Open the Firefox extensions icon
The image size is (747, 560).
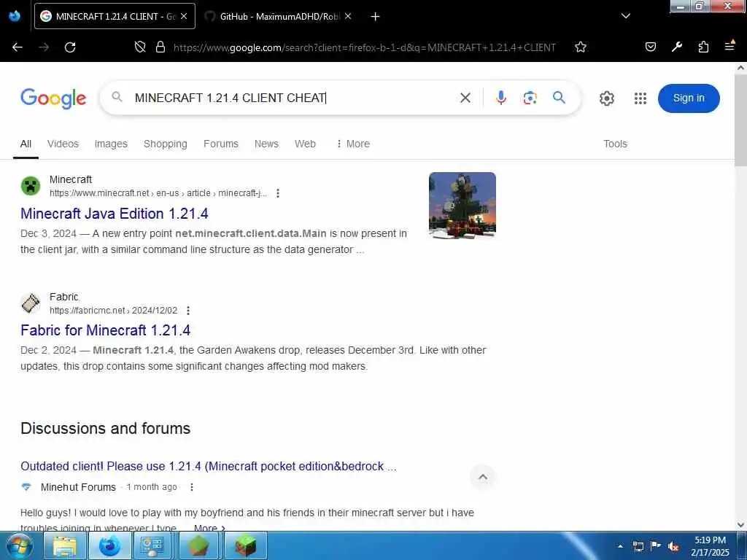[x=703, y=47]
